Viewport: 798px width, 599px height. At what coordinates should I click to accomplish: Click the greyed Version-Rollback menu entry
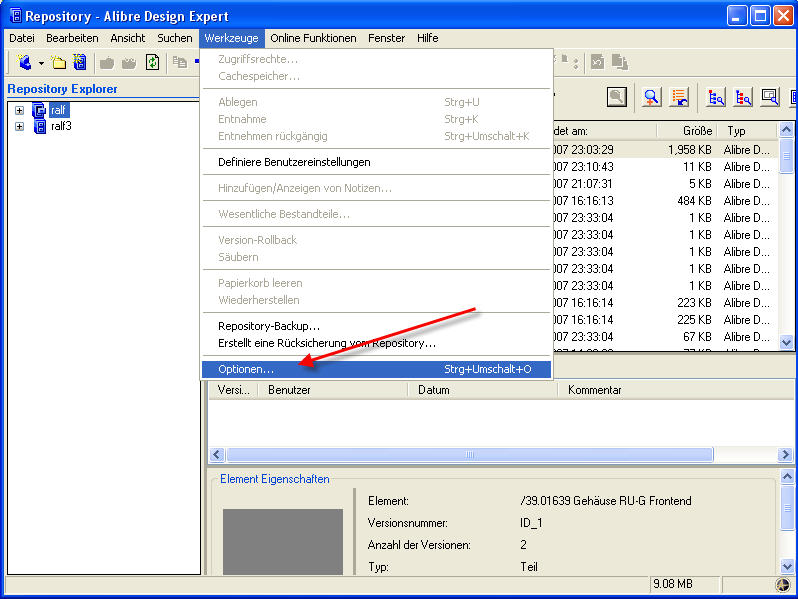tap(377, 240)
